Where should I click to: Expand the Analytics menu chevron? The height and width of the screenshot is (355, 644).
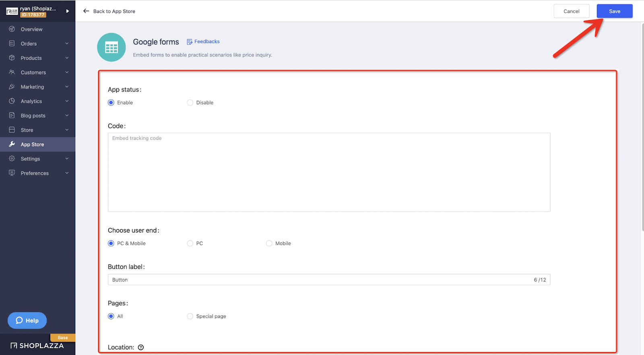(x=67, y=101)
